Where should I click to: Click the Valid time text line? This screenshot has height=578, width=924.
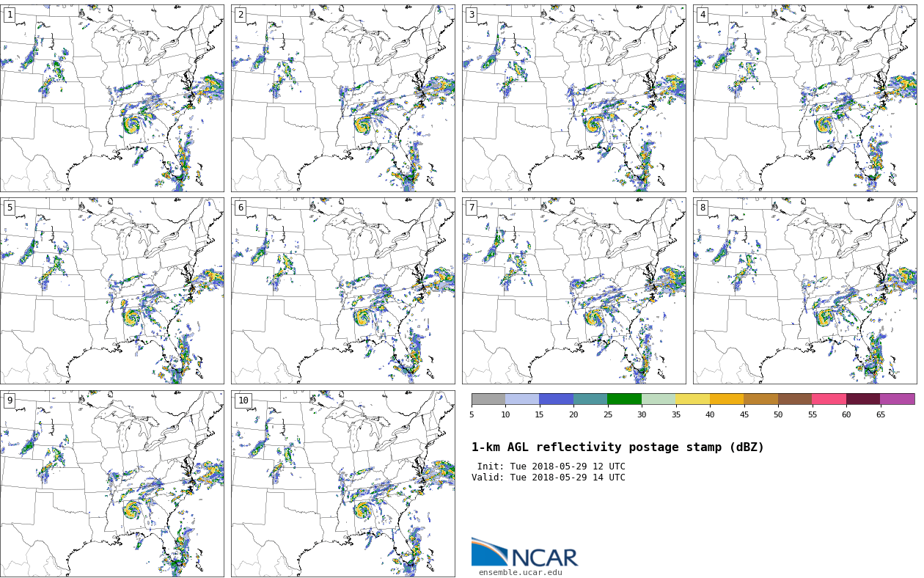(549, 478)
